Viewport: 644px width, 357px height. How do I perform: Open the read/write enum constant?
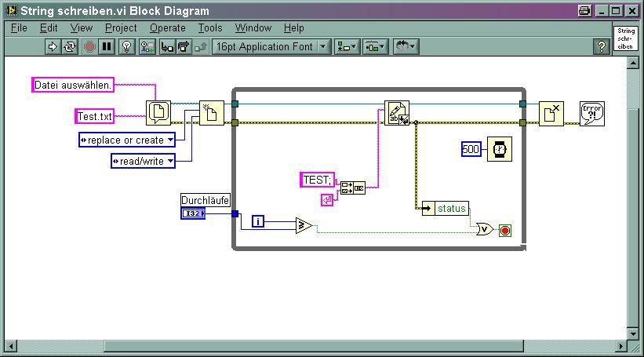pos(143,161)
